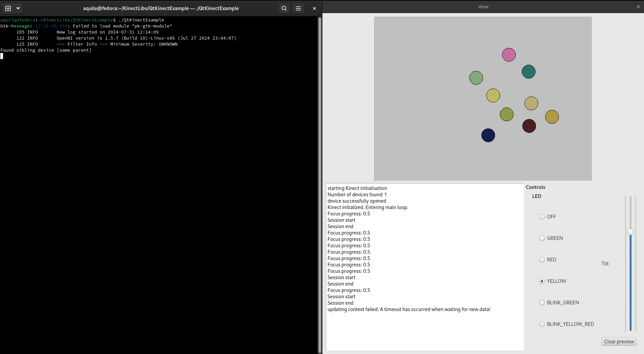Select the YELLOW LED radio button
This screenshot has height=354, width=644.
[x=542, y=281]
